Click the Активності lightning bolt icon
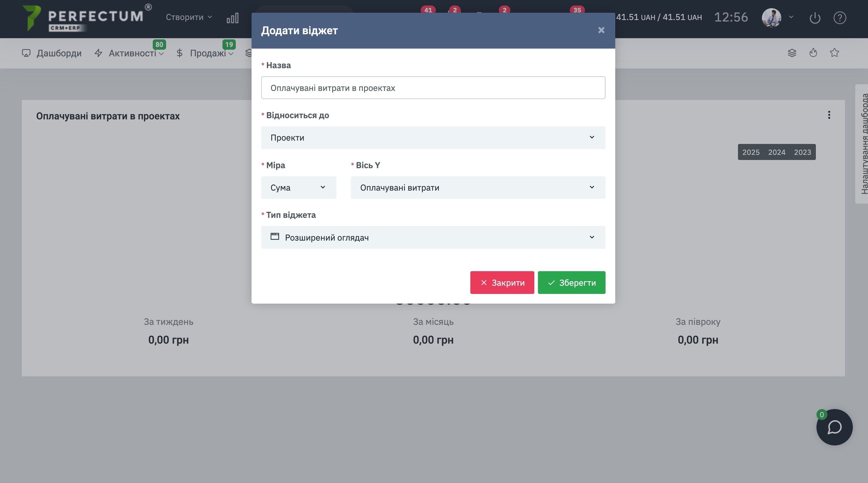The height and width of the screenshot is (483, 868). 98,53
